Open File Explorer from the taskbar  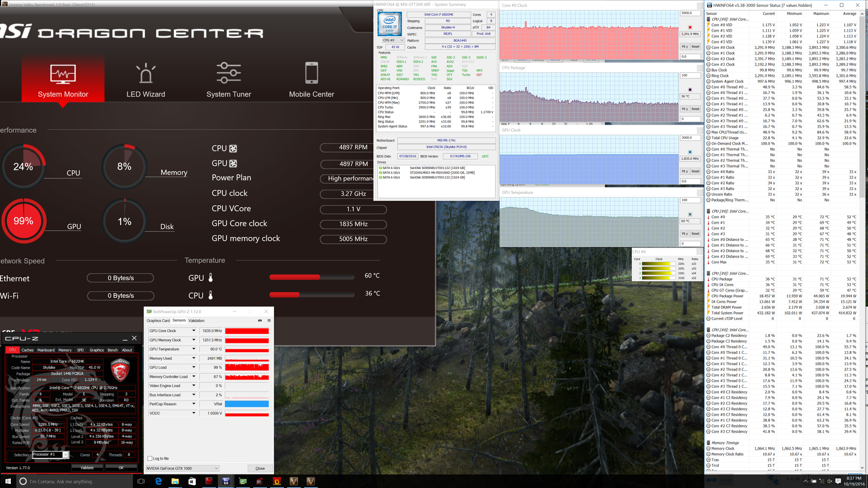pyautogui.click(x=175, y=481)
